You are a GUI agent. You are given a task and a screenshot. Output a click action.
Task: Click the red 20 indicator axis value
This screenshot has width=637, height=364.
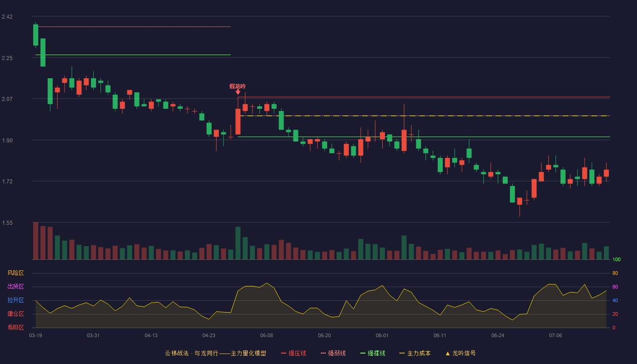point(615,314)
